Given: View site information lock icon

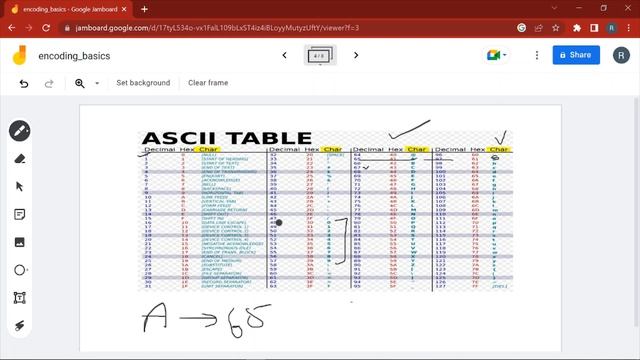Looking at the screenshot, I should [67, 28].
